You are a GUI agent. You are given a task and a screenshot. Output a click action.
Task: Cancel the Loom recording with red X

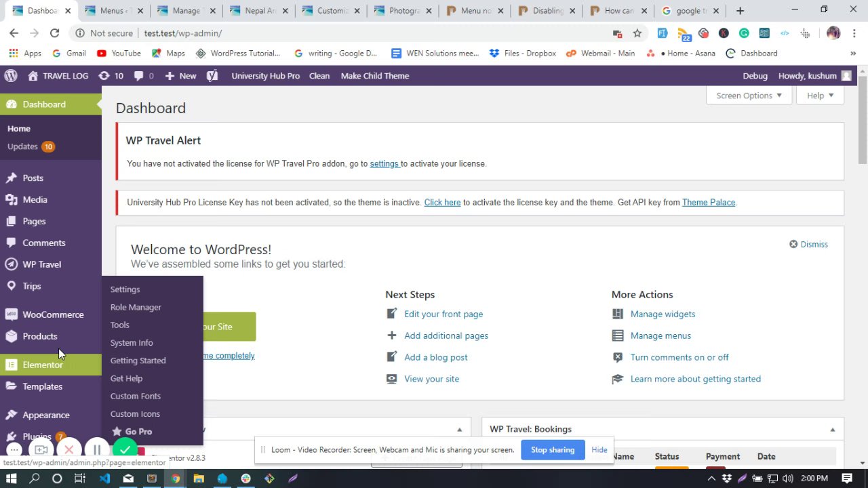click(68, 449)
